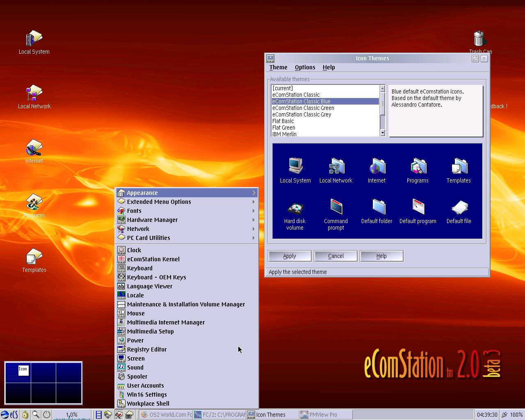Open the Local System desktop icon
The image size is (525, 420).
coord(34,39)
